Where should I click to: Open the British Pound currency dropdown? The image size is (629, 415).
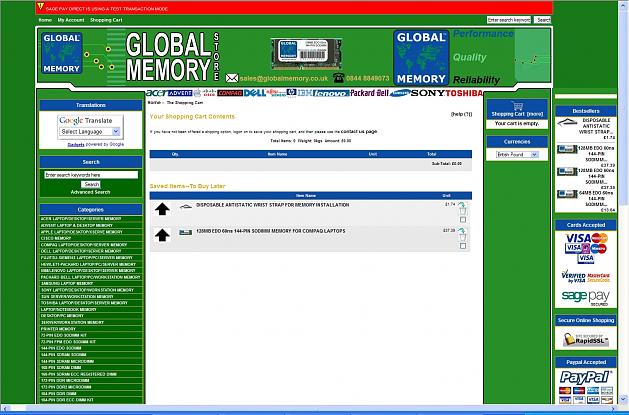click(517, 154)
